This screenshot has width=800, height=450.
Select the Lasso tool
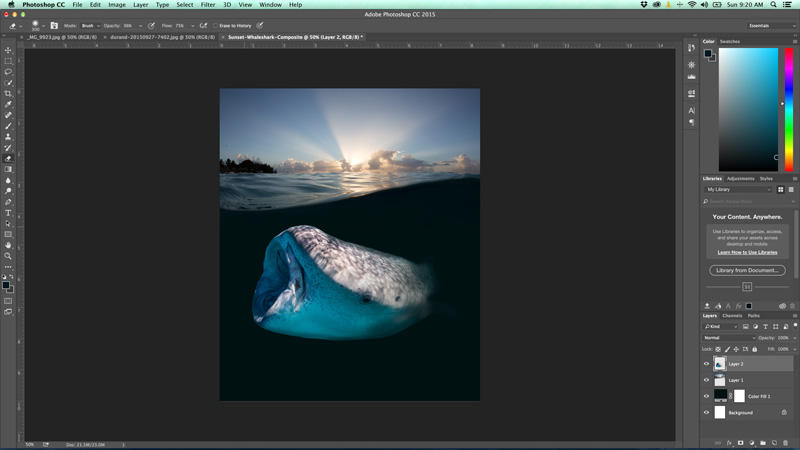pyautogui.click(x=8, y=72)
